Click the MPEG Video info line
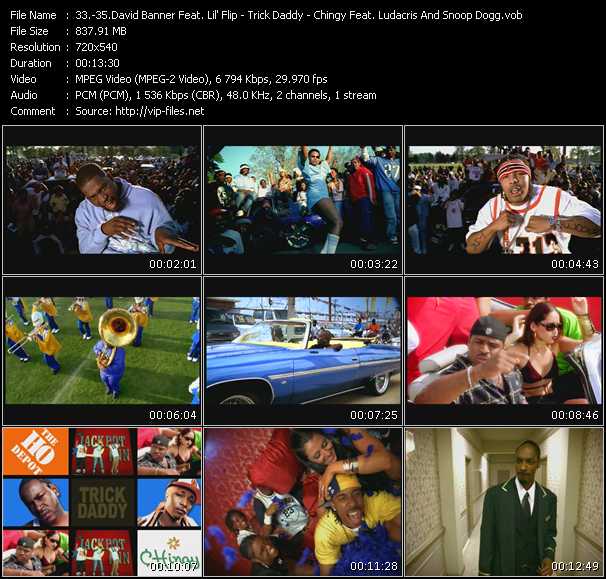This screenshot has height=579, width=606. tap(201, 79)
